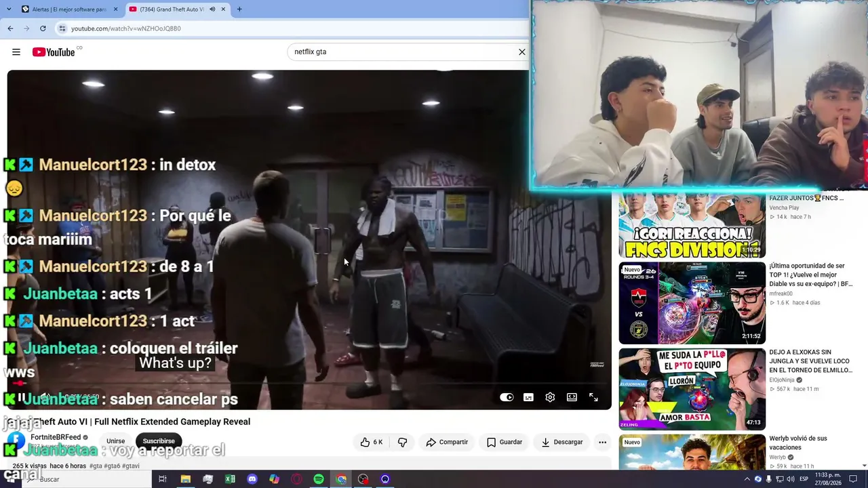View site information in the address bar
The width and height of the screenshot is (868, 488).
(x=62, y=28)
